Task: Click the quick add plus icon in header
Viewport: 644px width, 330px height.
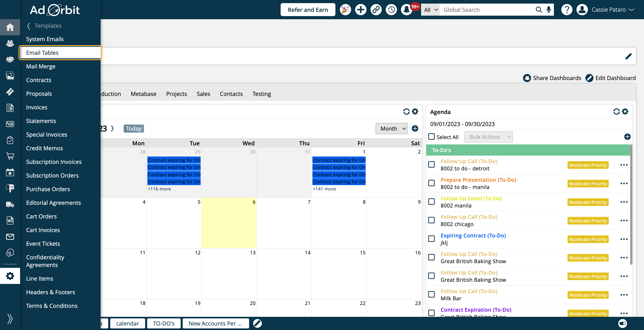Action: pyautogui.click(x=360, y=10)
